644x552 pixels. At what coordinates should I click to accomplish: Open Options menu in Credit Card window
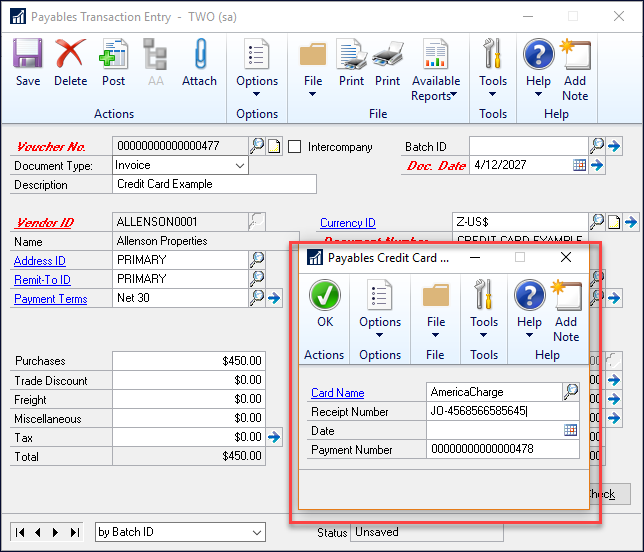[380, 309]
